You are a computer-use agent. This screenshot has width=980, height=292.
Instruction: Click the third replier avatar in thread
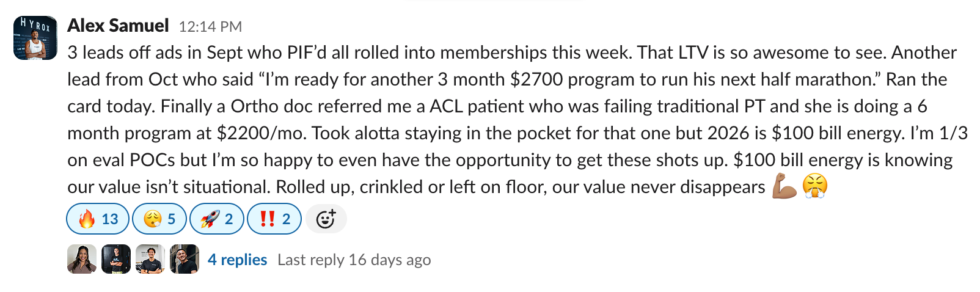tap(150, 259)
